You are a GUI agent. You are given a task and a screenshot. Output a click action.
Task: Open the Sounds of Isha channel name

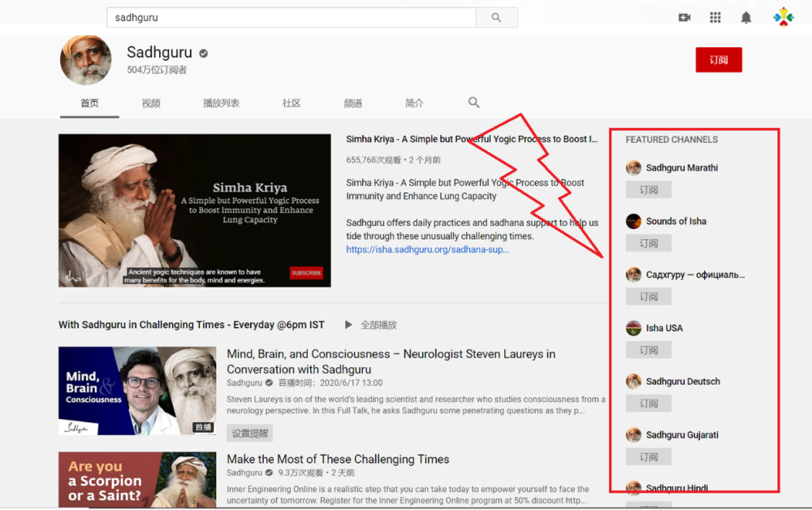676,221
